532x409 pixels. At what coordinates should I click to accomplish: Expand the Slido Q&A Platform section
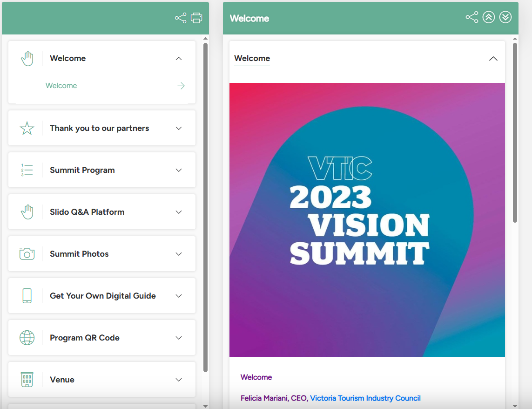point(179,212)
